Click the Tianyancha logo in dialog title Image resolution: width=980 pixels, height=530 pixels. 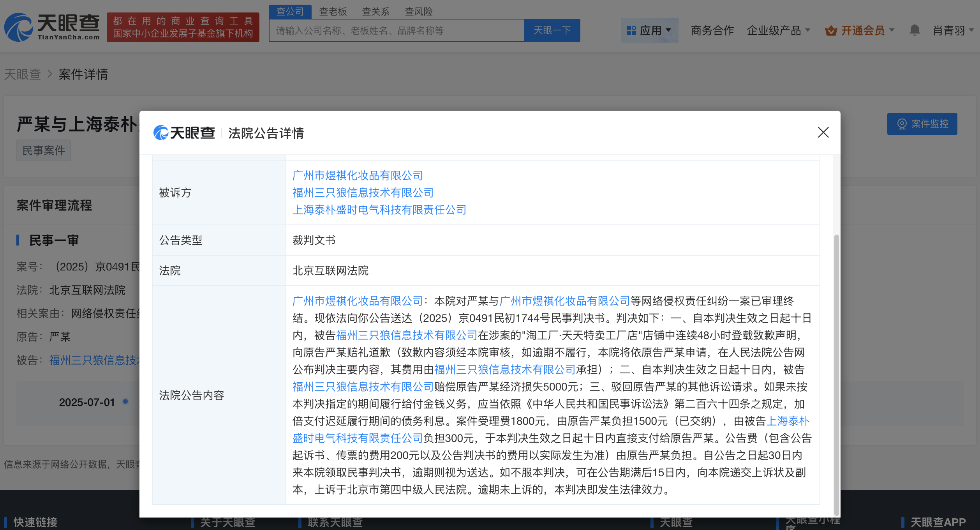(184, 133)
